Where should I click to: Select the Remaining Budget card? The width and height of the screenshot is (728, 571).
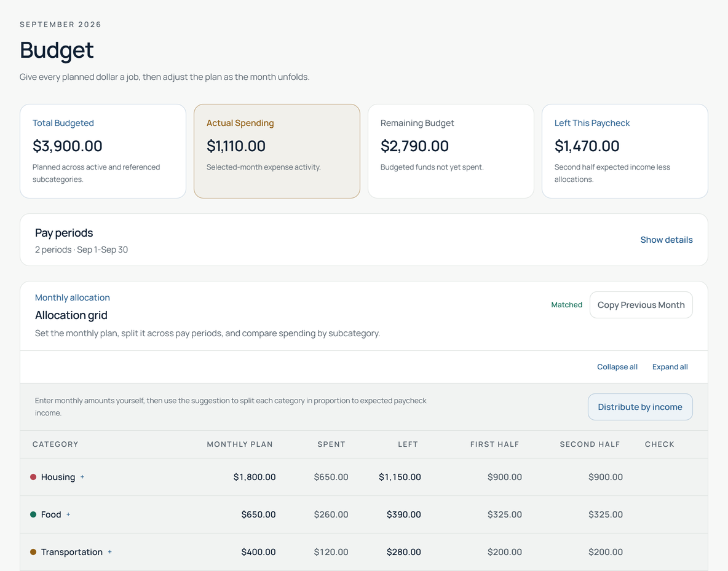(x=451, y=151)
